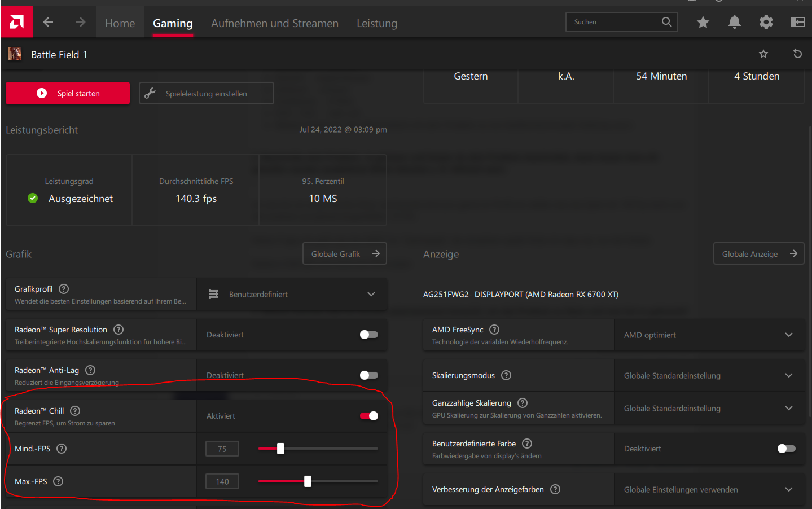Favorite Battle Field 1 with star outline

763,54
